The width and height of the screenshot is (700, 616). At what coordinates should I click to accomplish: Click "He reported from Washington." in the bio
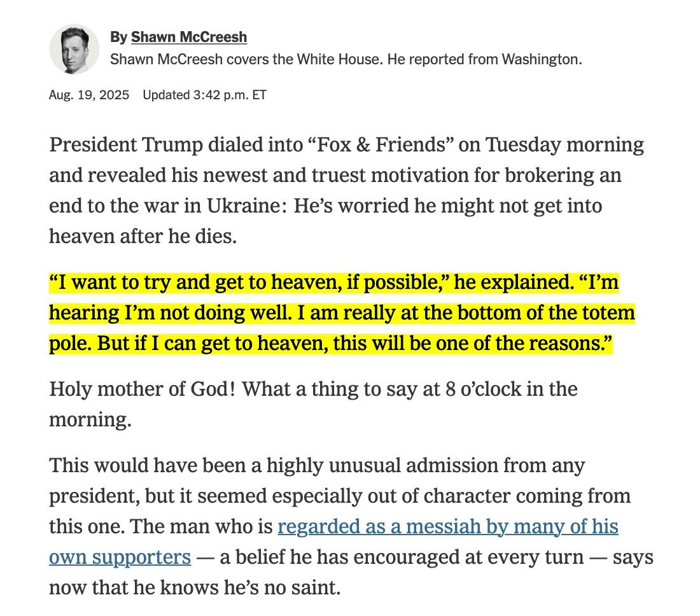coord(485,59)
